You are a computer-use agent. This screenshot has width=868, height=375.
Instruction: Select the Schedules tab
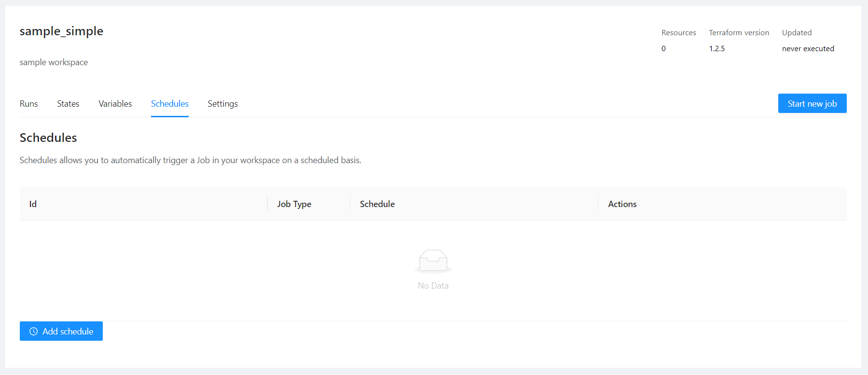[x=169, y=104]
